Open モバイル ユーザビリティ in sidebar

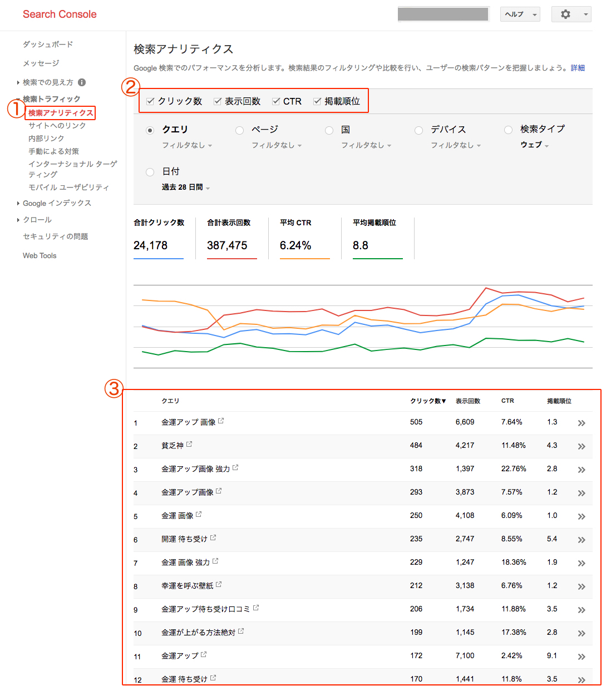[68, 187]
